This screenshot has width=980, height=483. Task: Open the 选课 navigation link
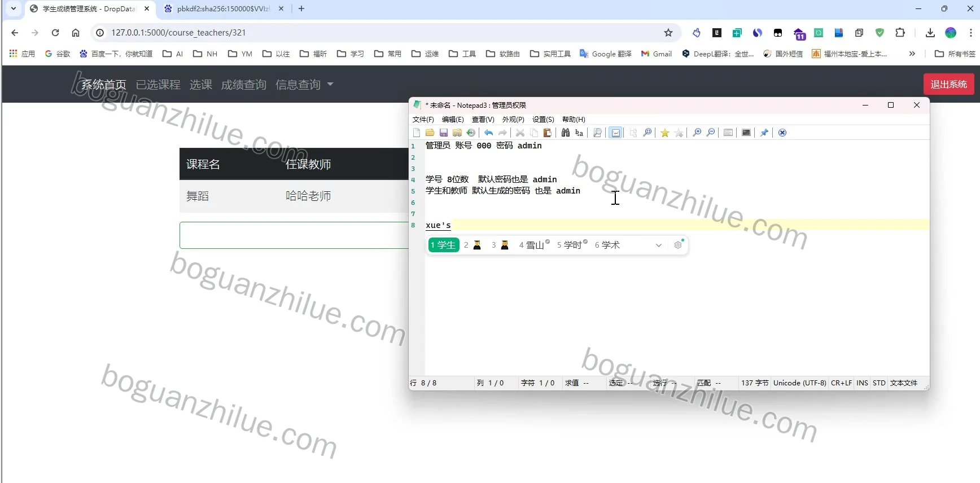[201, 85]
